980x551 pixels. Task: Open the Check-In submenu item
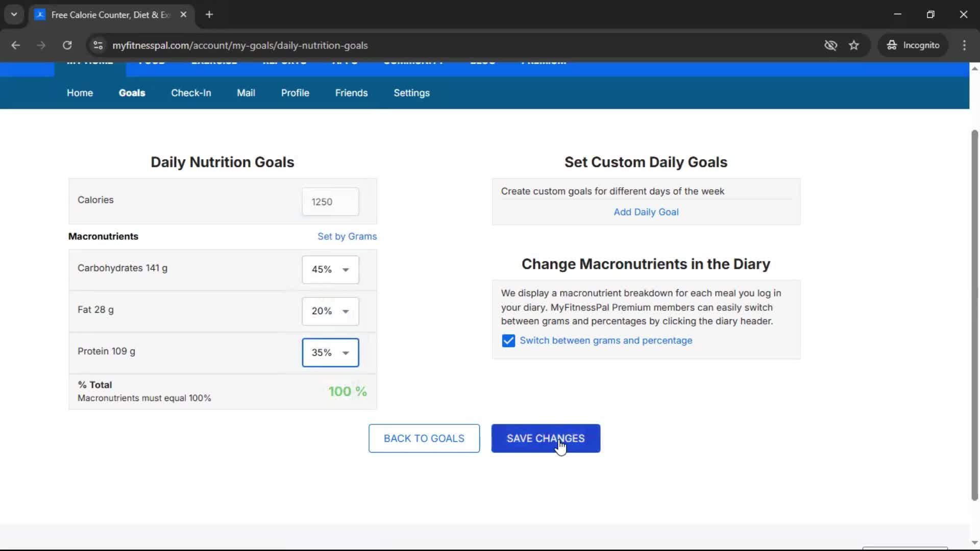tap(191, 93)
